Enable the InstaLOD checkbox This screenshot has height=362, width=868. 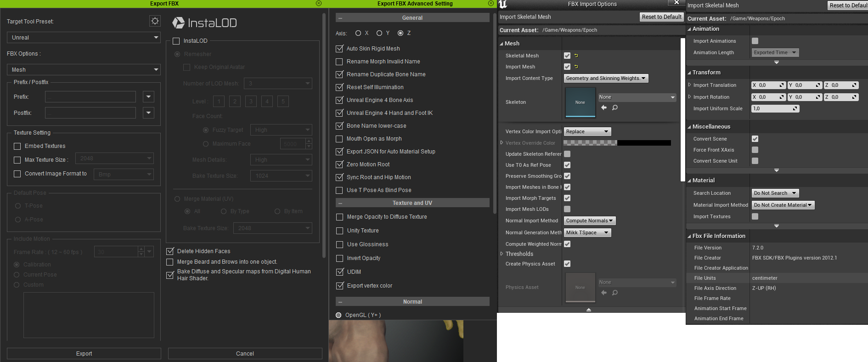[176, 41]
